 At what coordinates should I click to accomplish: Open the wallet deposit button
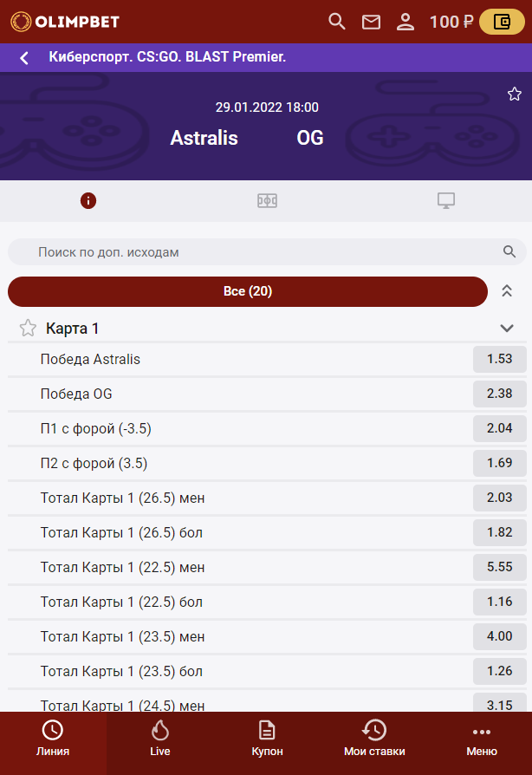pos(501,22)
